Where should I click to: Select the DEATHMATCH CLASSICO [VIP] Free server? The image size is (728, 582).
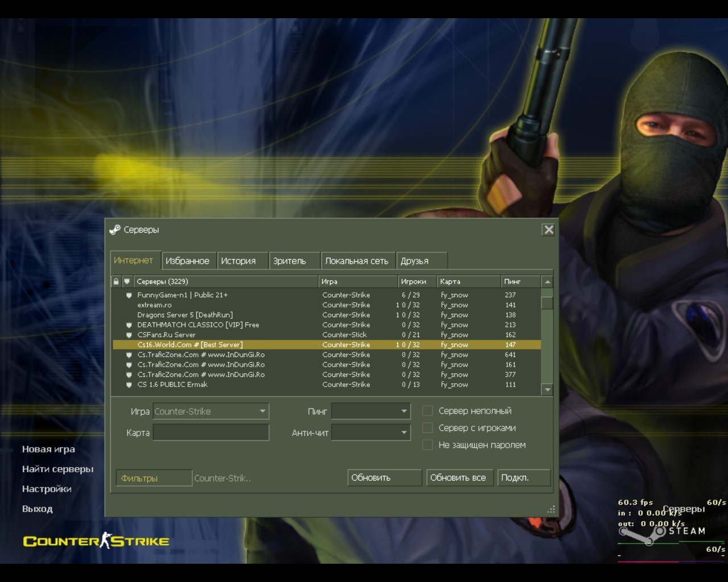326,325
